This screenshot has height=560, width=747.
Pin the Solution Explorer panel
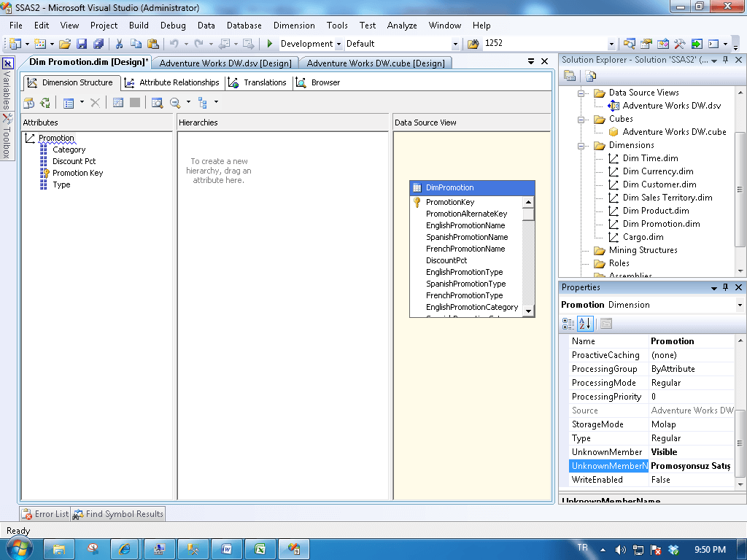click(726, 60)
